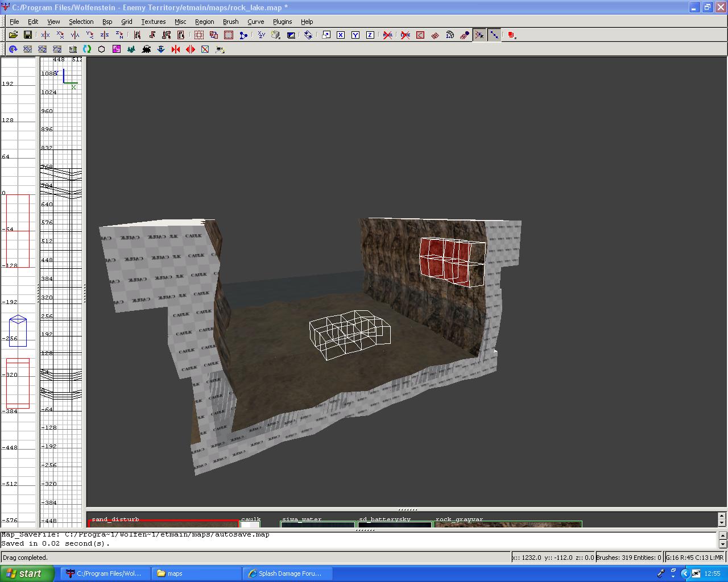Click the red dotted-border filled box icon
Image resolution: width=728 pixels, height=582 pixels.
(x=229, y=35)
